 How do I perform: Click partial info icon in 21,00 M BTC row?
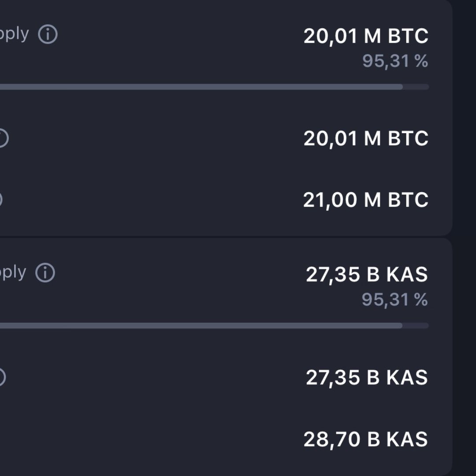pyautogui.click(x=0, y=200)
